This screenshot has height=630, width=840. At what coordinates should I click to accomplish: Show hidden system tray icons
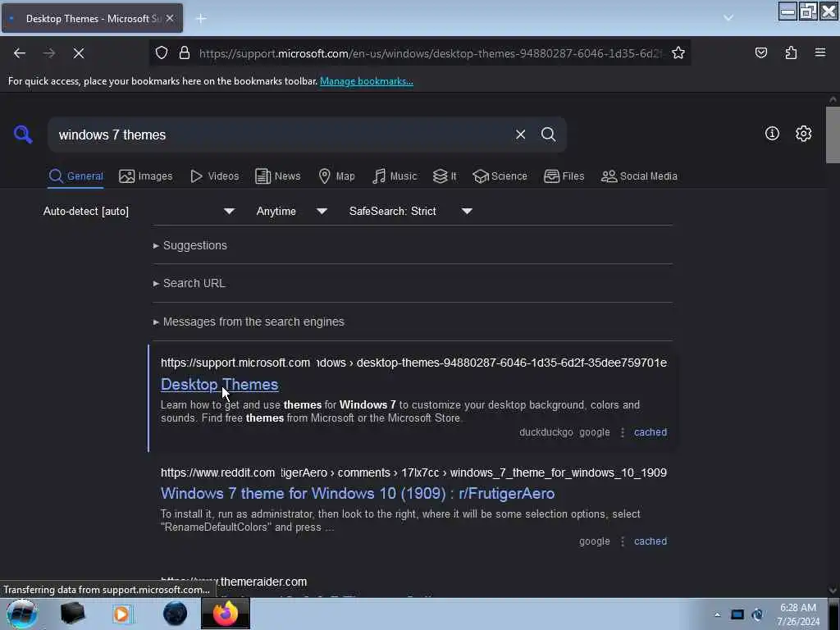point(717,614)
